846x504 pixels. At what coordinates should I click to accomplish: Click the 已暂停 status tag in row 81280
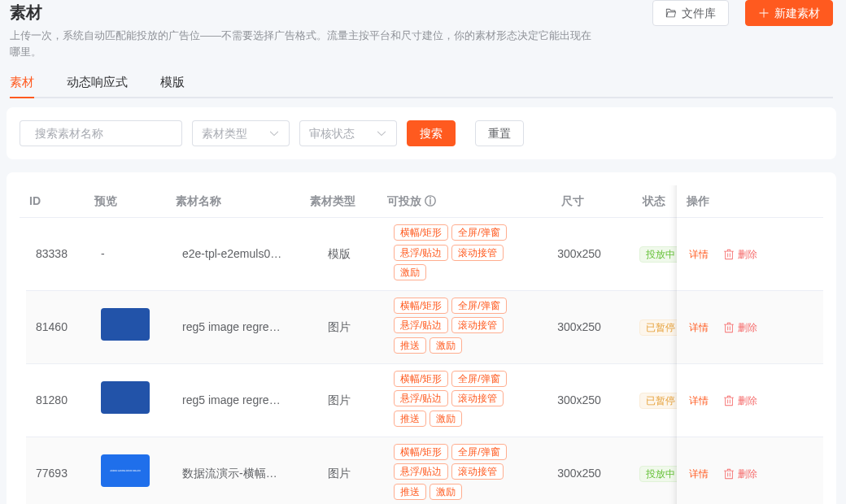658,401
